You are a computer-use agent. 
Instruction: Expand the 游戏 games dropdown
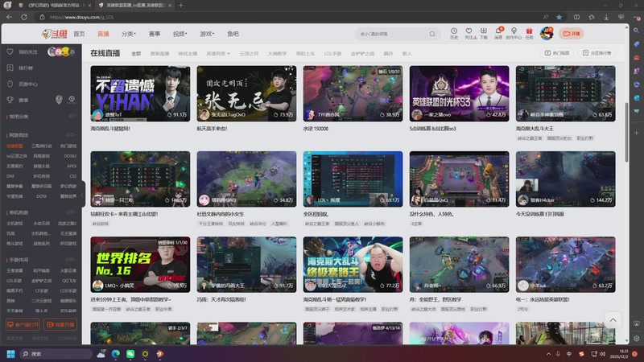pos(207,34)
